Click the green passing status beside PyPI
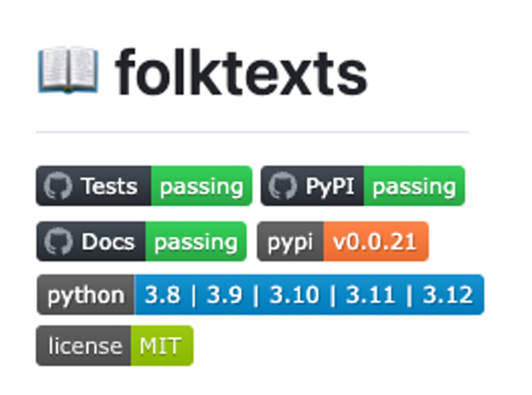This screenshot has width=532, height=395. [414, 186]
